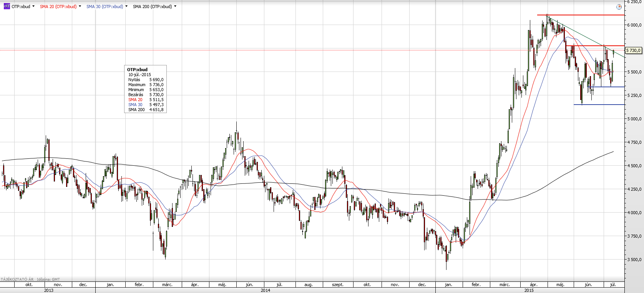The image size is (644, 293).
Task: Select the black SMA 200 (OTP:xbud) label
Action: pyautogui.click(x=152, y=7)
